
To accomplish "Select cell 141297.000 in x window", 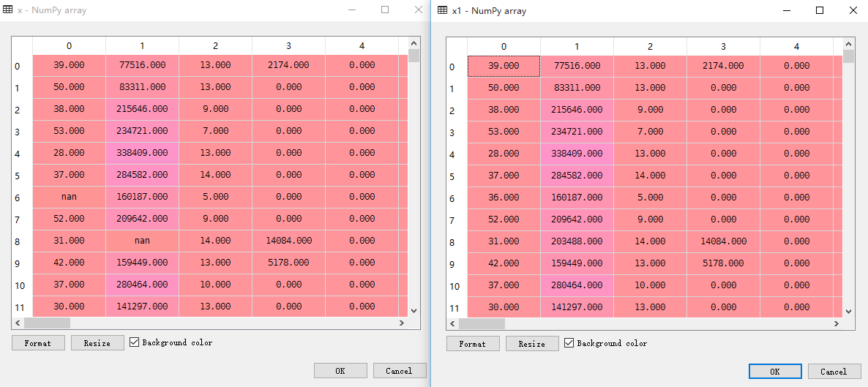I will point(142,307).
